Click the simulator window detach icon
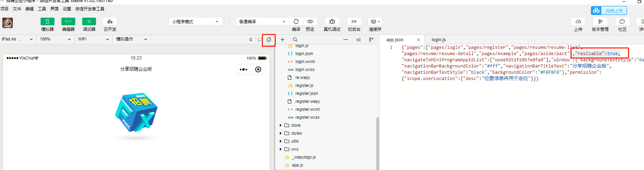The width and height of the screenshot is (644, 170). pyautogui.click(x=259, y=39)
